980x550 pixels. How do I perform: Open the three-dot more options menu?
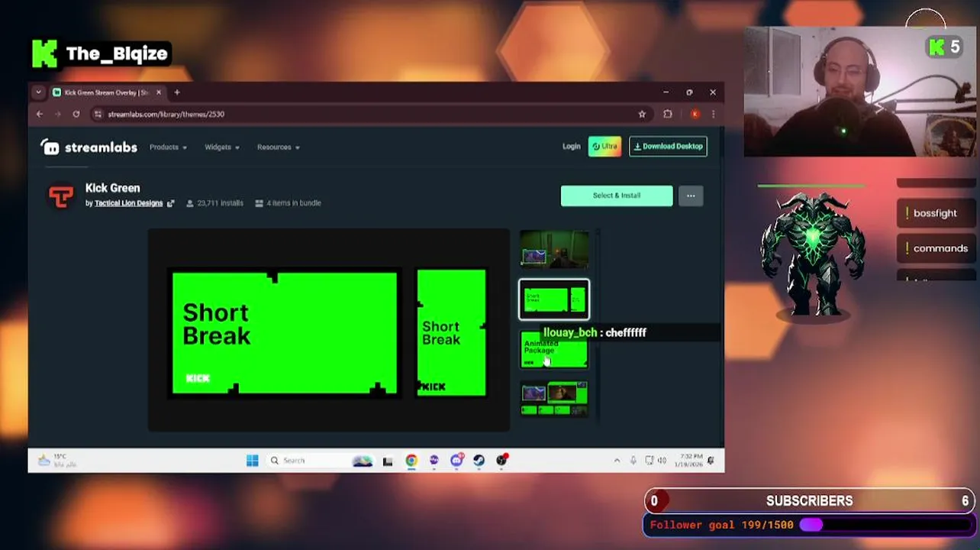pos(691,196)
